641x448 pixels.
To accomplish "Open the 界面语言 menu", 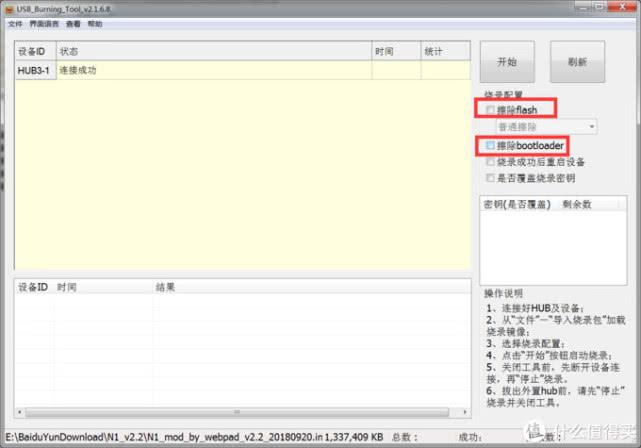I will (x=44, y=24).
